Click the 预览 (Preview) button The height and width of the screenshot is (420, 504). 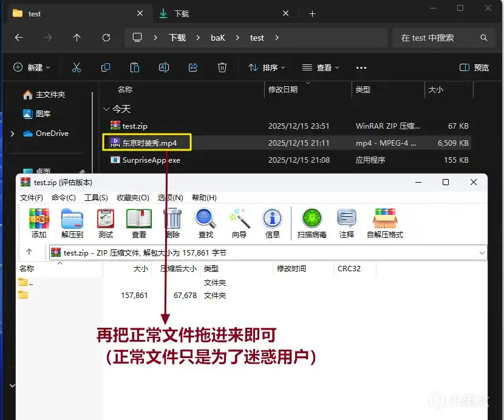click(x=475, y=67)
